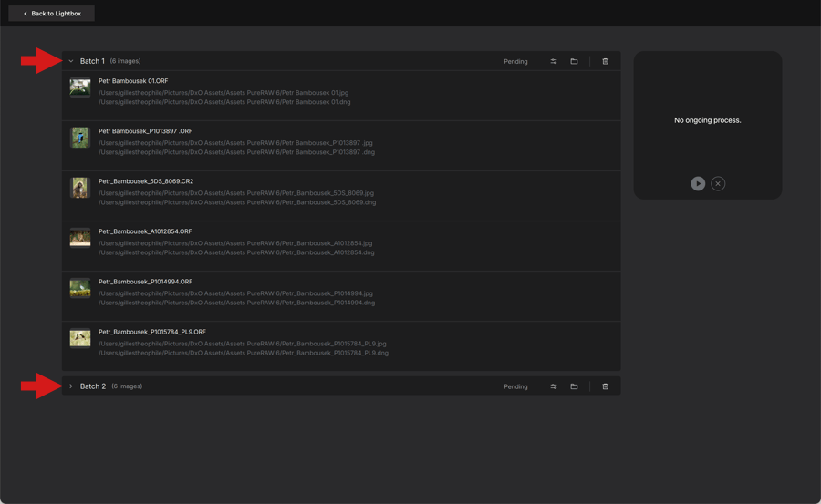This screenshot has width=821, height=504.
Task: Click the Batch 1 title label
Action: click(x=92, y=61)
